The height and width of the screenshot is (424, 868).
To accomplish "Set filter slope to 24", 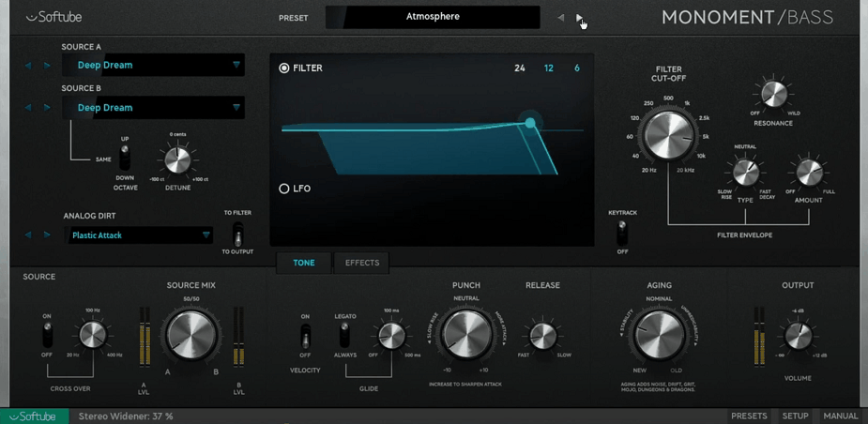I will [x=519, y=68].
